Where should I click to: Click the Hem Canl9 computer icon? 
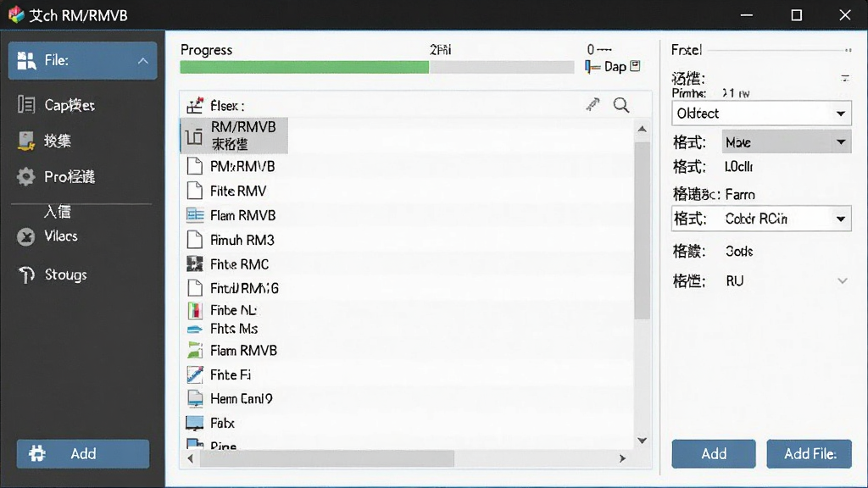[195, 398]
